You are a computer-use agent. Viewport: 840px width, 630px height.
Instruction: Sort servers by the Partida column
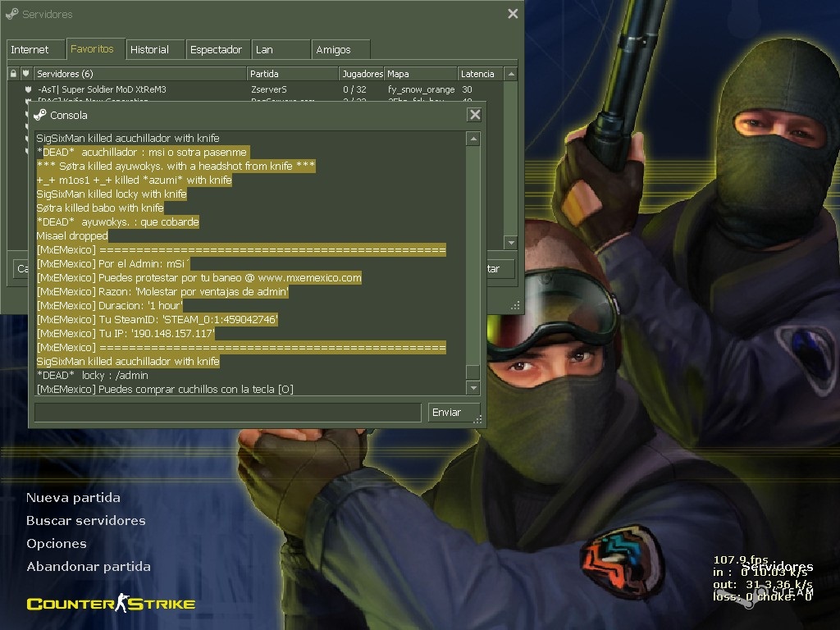click(293, 73)
